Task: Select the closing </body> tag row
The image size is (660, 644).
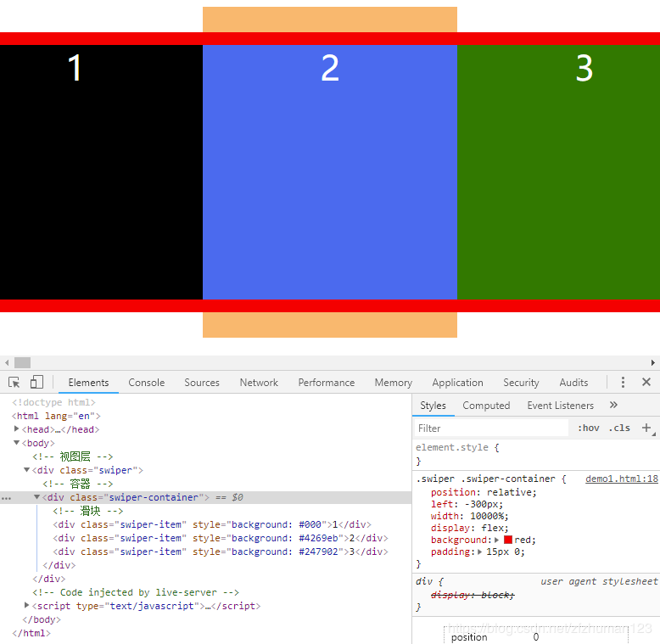Action: (42, 619)
